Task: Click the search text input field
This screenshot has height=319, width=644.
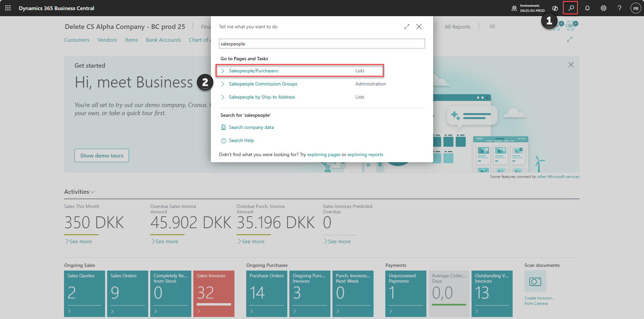Action: click(x=322, y=44)
